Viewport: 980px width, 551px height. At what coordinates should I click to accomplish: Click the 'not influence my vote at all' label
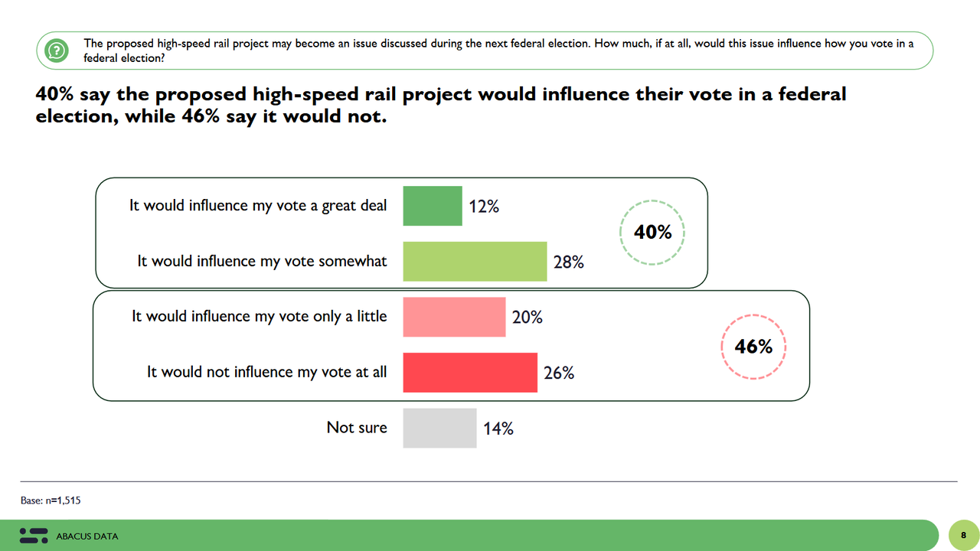pyautogui.click(x=266, y=373)
